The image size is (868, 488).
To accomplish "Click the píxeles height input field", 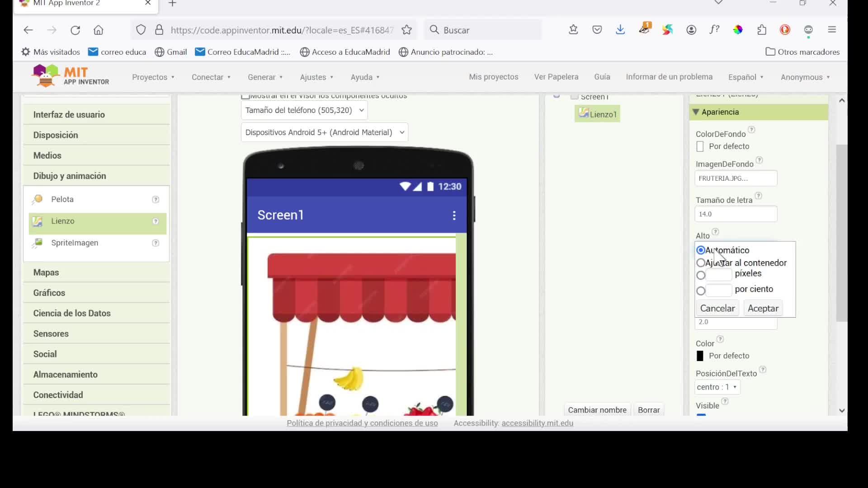I will [x=718, y=275].
